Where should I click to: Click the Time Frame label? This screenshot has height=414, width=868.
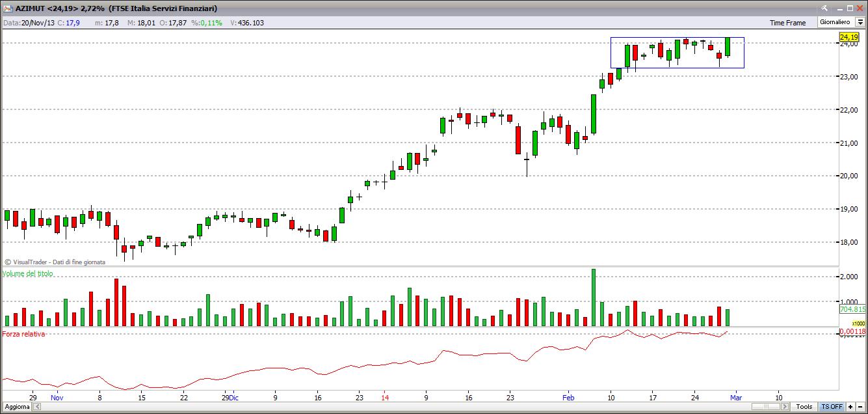(787, 23)
